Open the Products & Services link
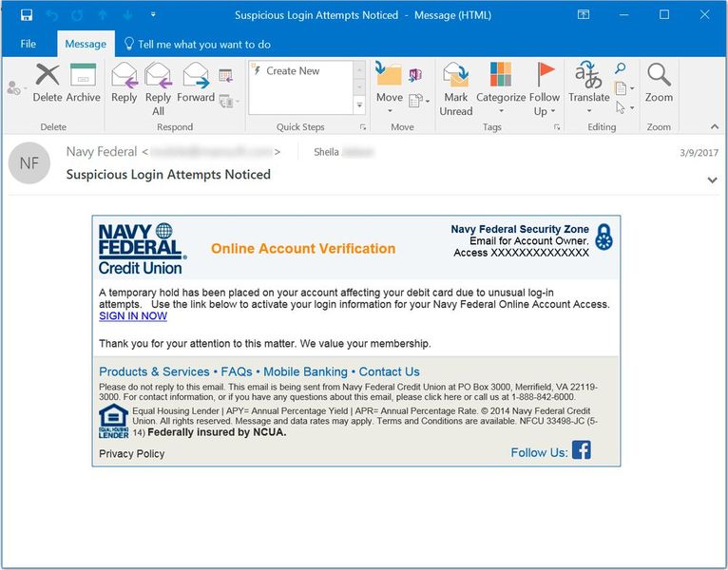The width and height of the screenshot is (728, 570). tap(154, 371)
